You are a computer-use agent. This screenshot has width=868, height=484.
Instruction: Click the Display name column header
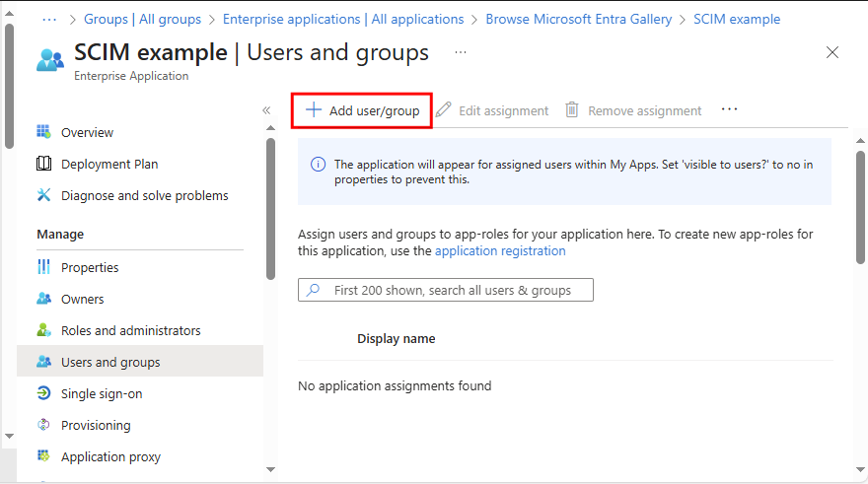(396, 338)
